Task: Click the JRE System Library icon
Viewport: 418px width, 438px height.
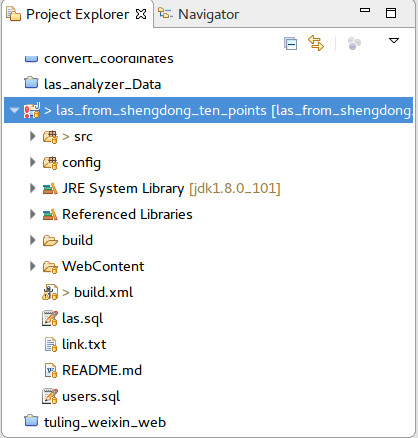Action: (50, 188)
